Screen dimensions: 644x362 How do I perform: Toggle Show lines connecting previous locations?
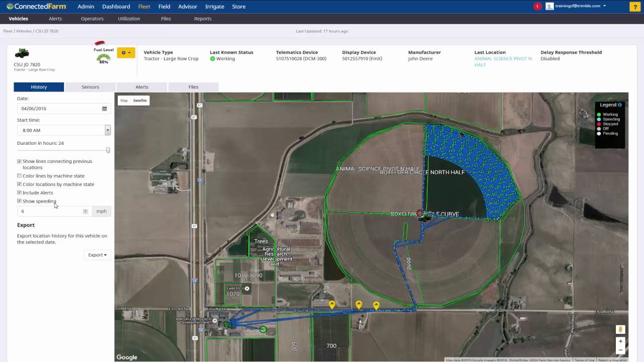[19, 161]
